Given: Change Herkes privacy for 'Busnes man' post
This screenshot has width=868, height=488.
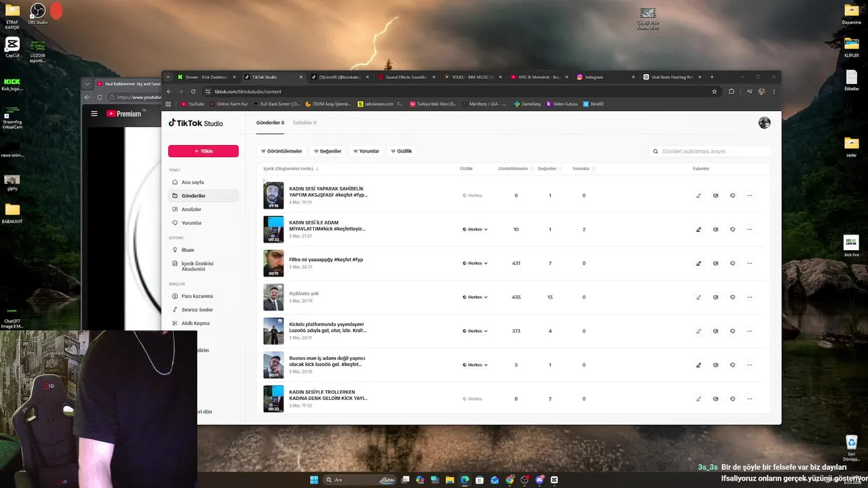Looking at the screenshot, I should [x=475, y=365].
